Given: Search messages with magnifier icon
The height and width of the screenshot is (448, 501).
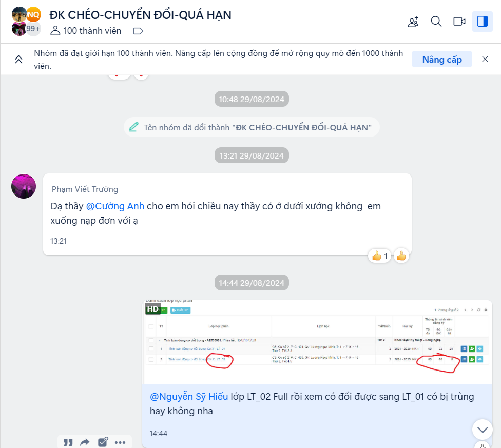Looking at the screenshot, I should tap(436, 22).
